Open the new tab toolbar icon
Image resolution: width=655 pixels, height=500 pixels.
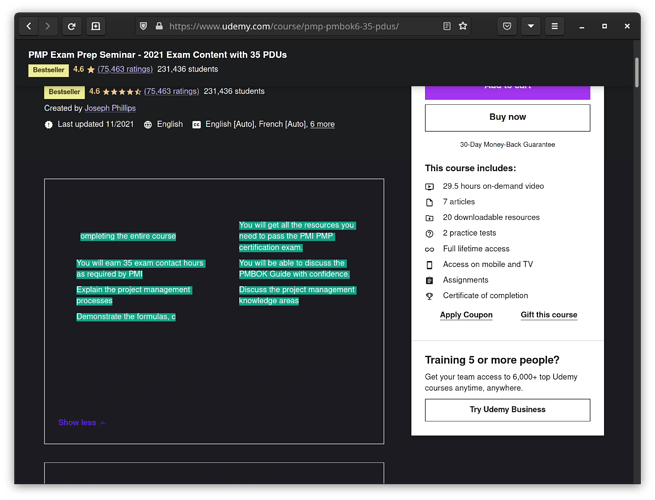tap(96, 26)
